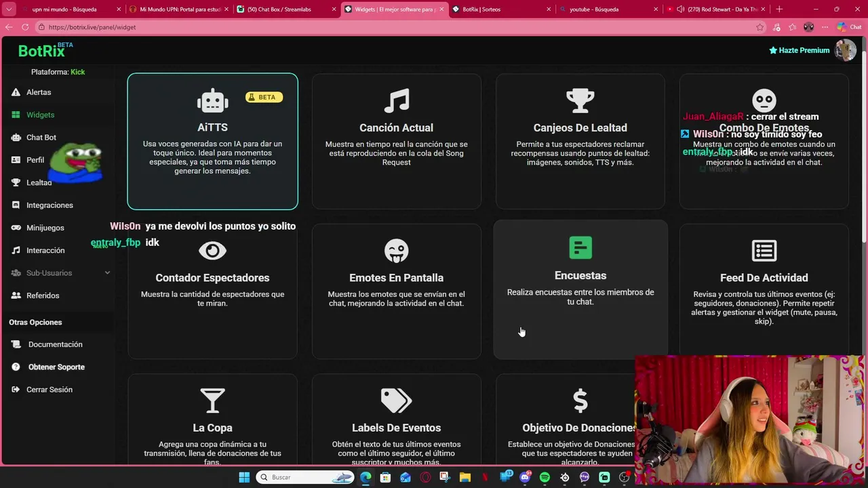
Task: Expand the Sub-Usuarios chevron
Action: tap(107, 273)
